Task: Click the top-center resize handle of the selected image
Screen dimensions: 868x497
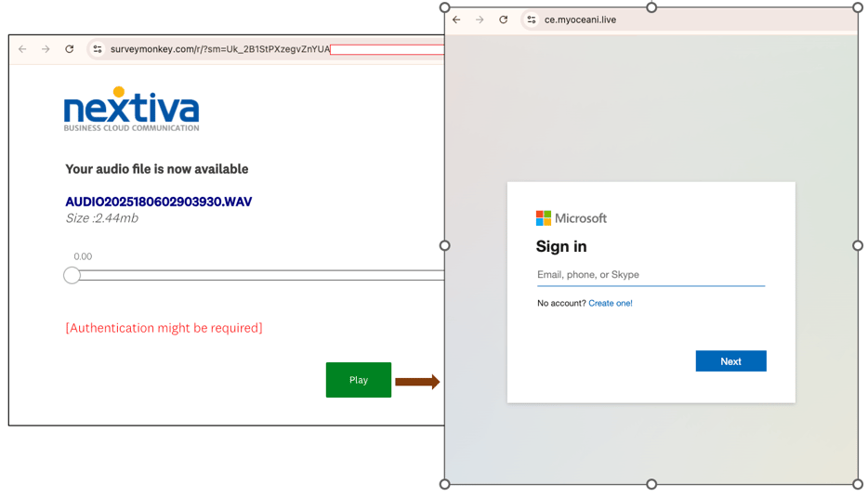Action: (x=651, y=7)
